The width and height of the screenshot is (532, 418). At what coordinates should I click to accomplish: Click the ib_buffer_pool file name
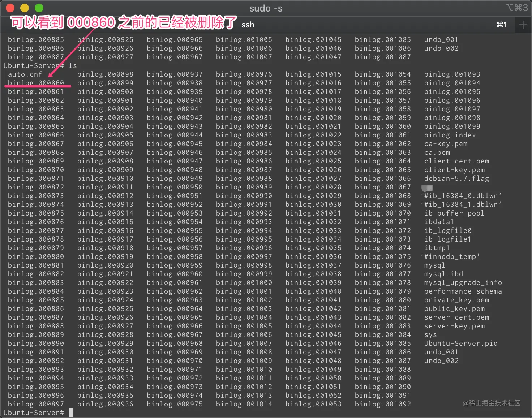[454, 213]
